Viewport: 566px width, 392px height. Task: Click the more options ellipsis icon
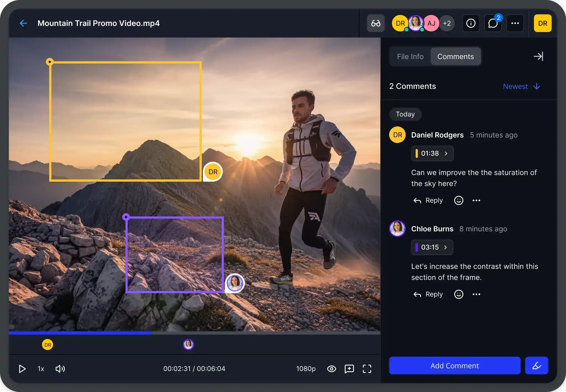515,23
